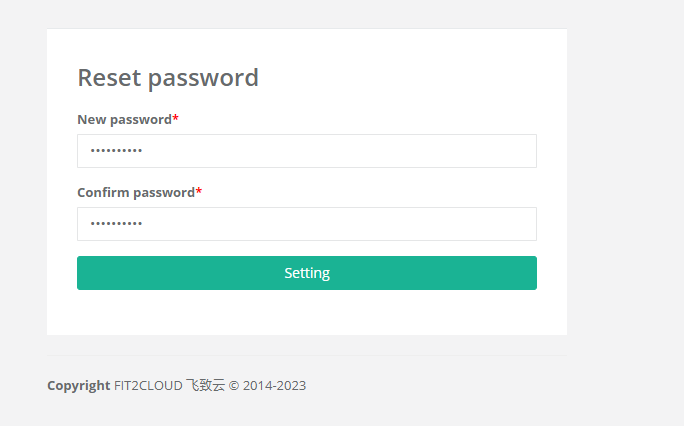Click the divider line above the copyright
This screenshot has height=426, width=684.
pos(306,355)
